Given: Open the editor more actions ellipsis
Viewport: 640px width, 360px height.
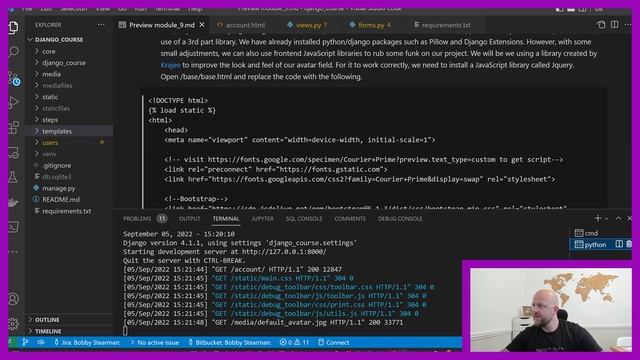Looking at the screenshot, I should [x=628, y=24].
